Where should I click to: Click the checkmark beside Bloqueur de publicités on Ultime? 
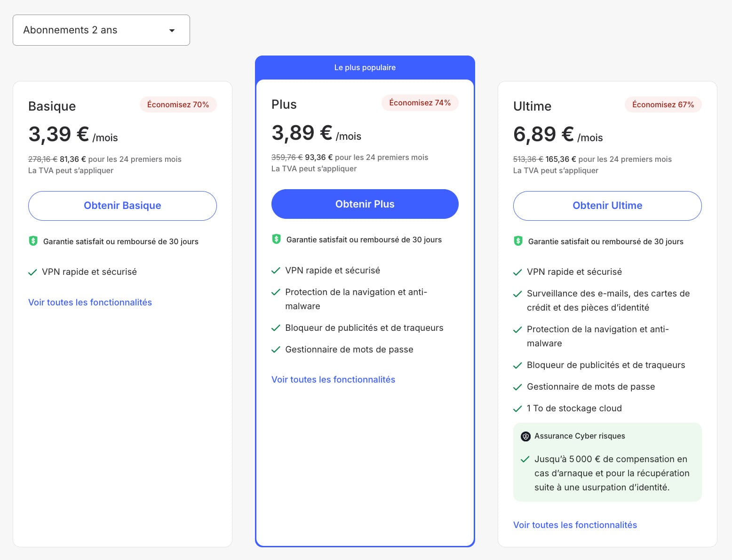click(x=518, y=365)
